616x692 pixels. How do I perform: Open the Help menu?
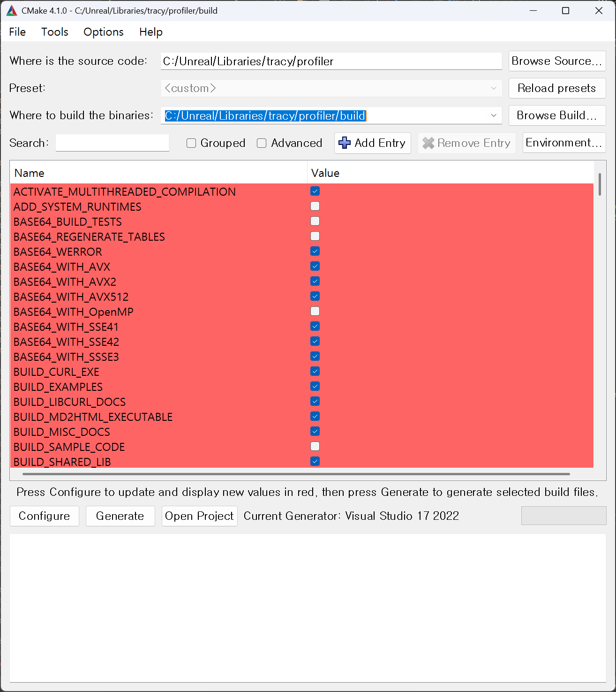coord(151,32)
